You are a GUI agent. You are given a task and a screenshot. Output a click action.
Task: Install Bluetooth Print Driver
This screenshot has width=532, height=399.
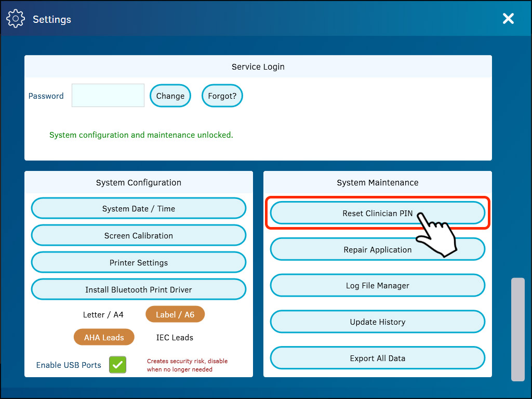click(138, 289)
